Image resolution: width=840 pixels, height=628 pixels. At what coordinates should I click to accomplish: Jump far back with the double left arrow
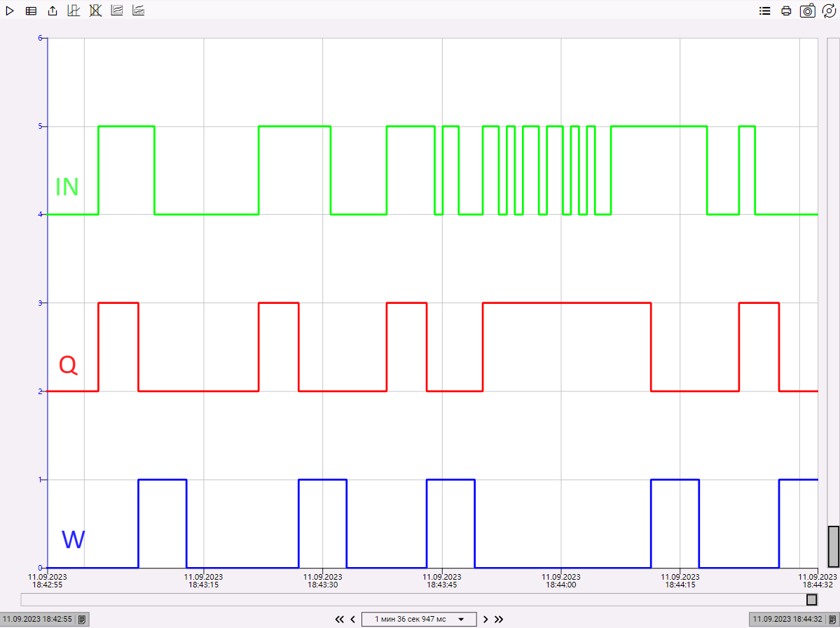(x=340, y=619)
